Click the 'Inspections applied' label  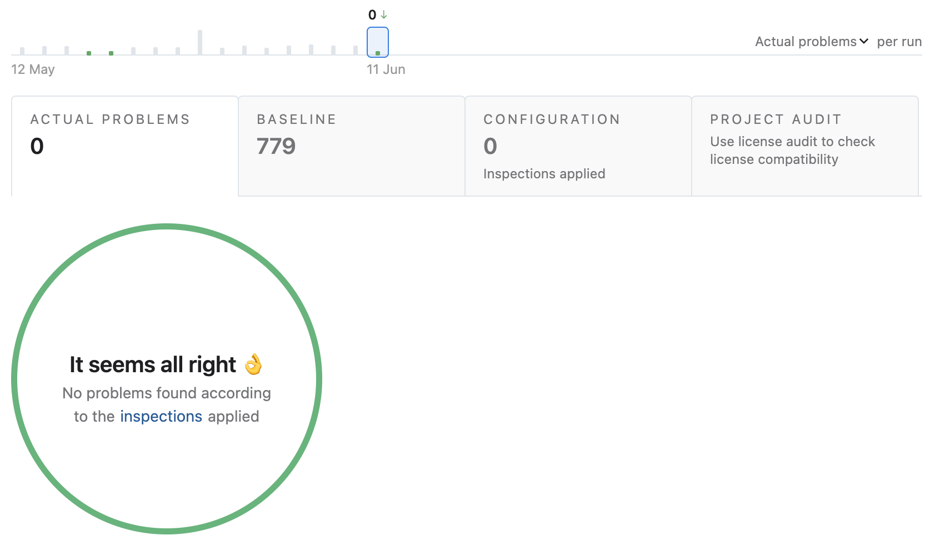544,174
